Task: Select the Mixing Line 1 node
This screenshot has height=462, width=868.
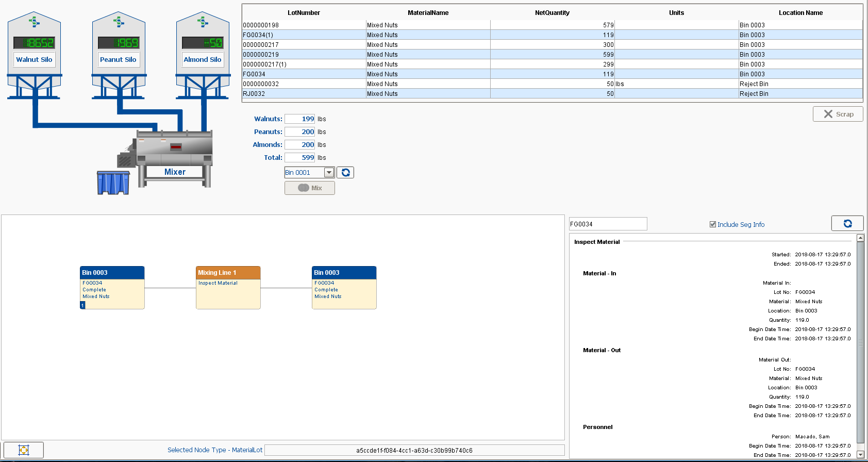Action: pos(228,287)
